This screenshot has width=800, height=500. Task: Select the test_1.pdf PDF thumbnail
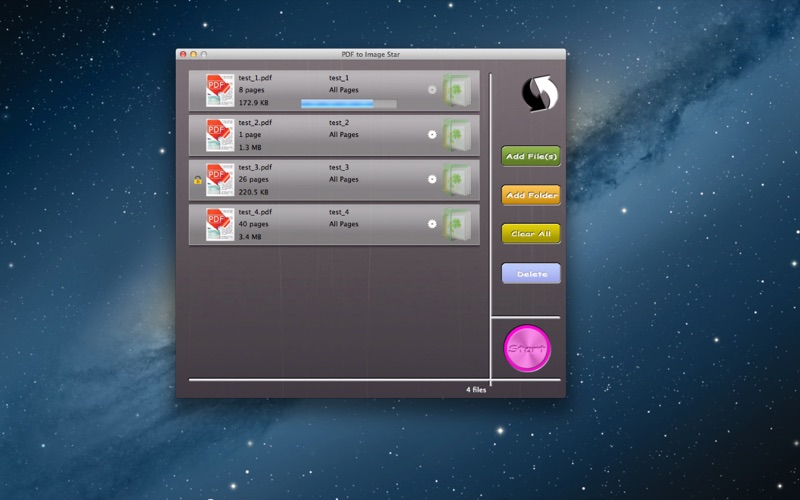point(220,90)
